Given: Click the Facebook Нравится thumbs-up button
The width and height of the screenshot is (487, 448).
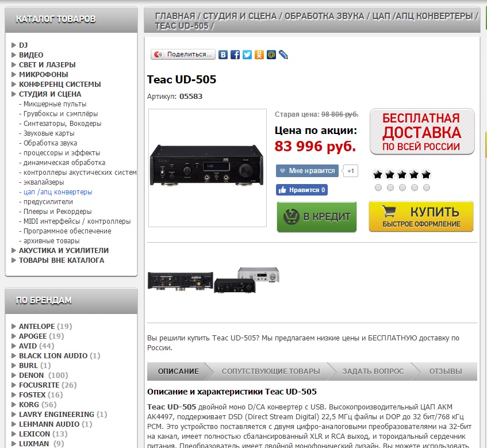Looking at the screenshot, I should [x=302, y=190].
